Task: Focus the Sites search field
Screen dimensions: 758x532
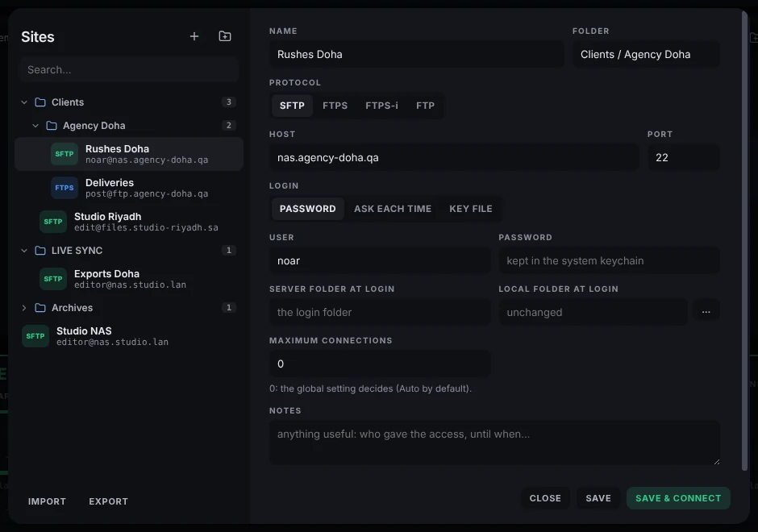Action: click(129, 69)
